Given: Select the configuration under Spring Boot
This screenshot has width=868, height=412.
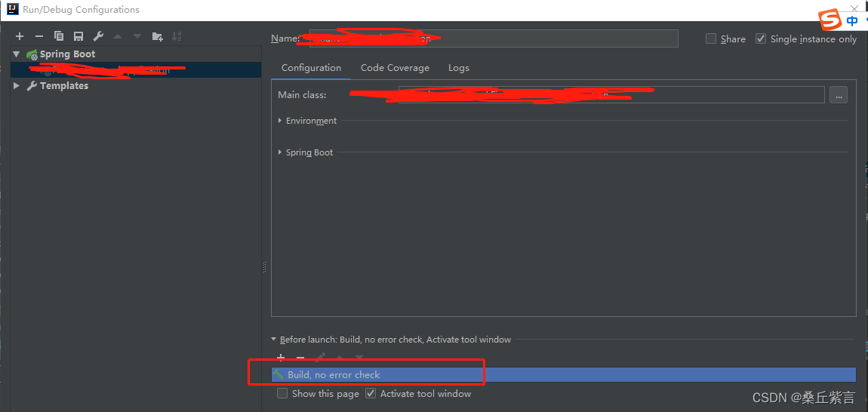Looking at the screenshot, I should pos(136,69).
